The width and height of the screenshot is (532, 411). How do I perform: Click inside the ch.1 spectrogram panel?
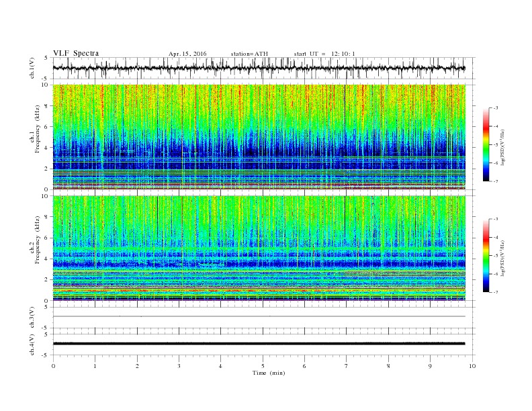tap(259, 137)
